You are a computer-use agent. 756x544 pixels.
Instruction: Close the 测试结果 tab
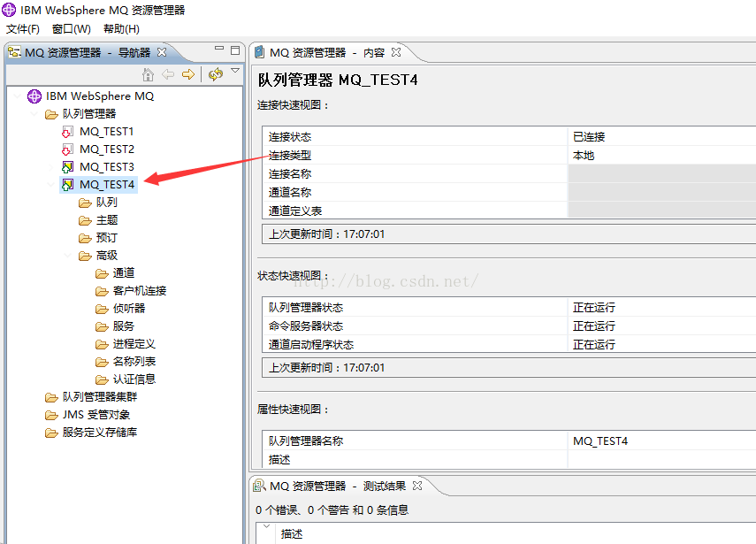pos(417,486)
